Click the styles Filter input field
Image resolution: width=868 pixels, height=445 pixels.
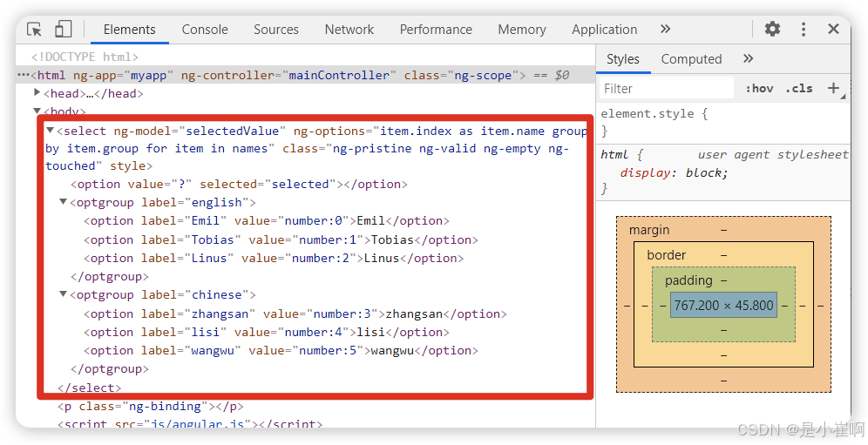click(667, 89)
